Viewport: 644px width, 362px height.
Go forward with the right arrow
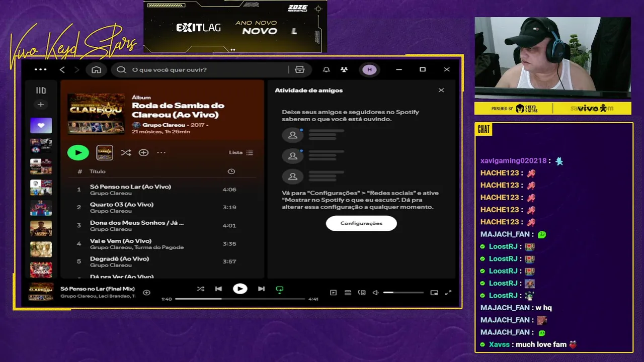click(x=76, y=70)
